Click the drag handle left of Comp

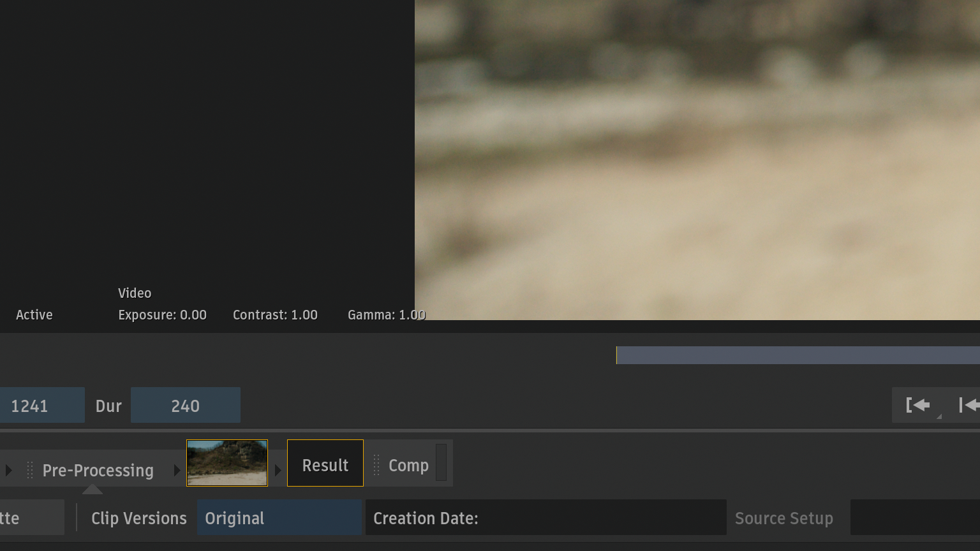click(x=376, y=465)
